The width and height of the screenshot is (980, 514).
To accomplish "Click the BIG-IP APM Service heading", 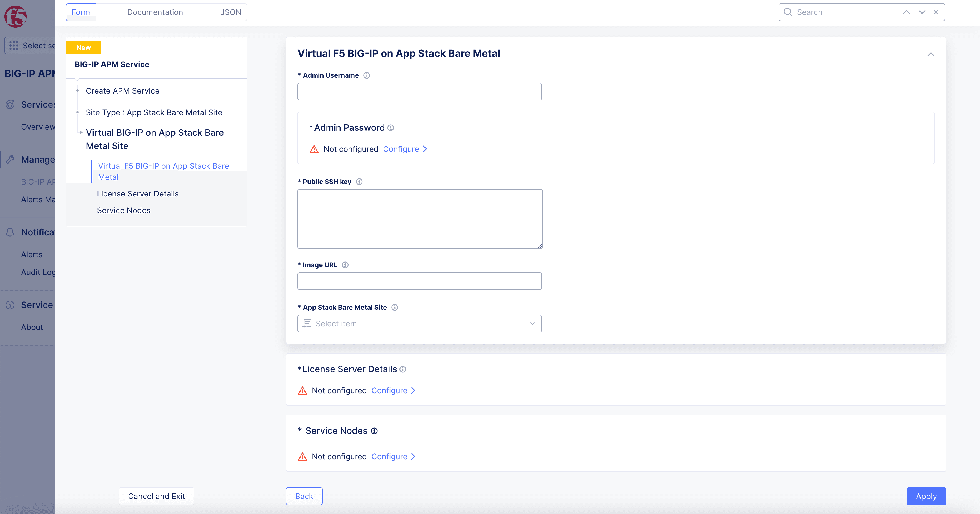I will point(112,65).
